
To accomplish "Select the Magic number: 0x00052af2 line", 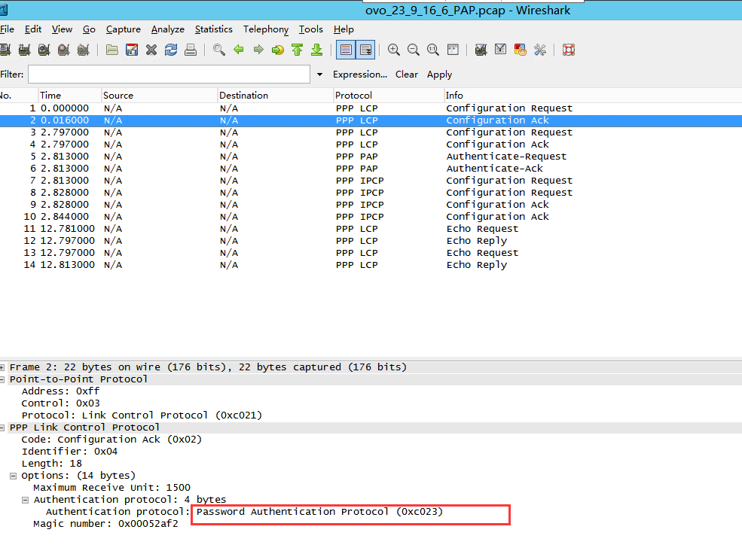I will 105,524.
